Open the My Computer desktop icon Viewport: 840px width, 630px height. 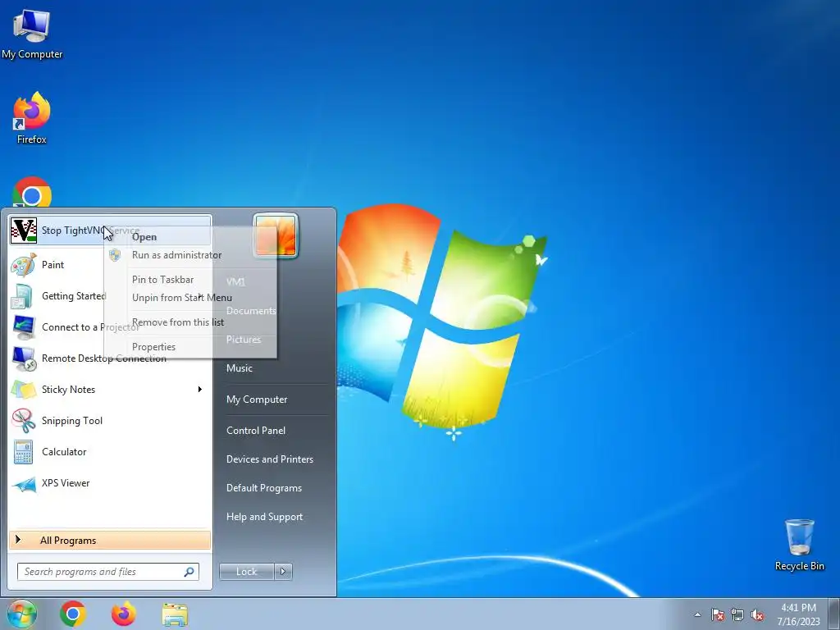[32, 33]
